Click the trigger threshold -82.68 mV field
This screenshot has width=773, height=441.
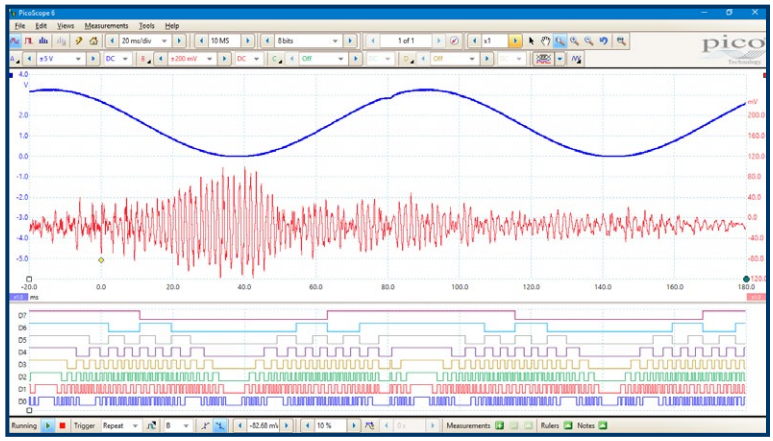[x=263, y=426]
